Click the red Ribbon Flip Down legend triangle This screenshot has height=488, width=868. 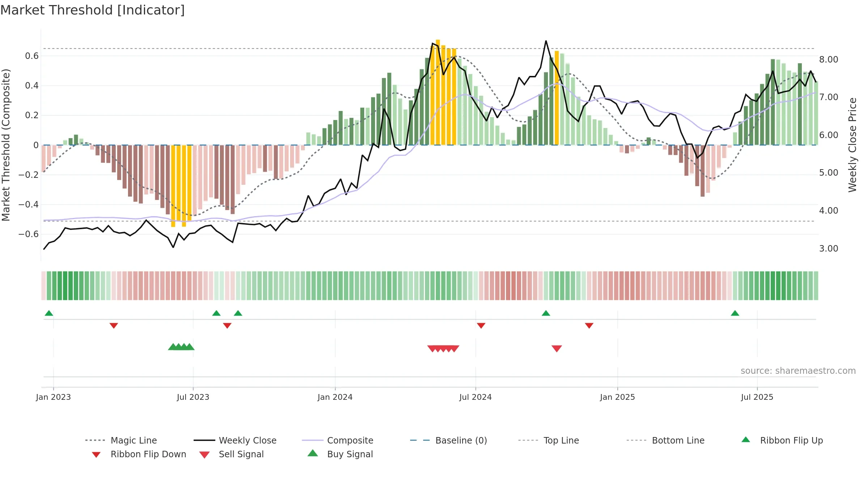tap(96, 455)
